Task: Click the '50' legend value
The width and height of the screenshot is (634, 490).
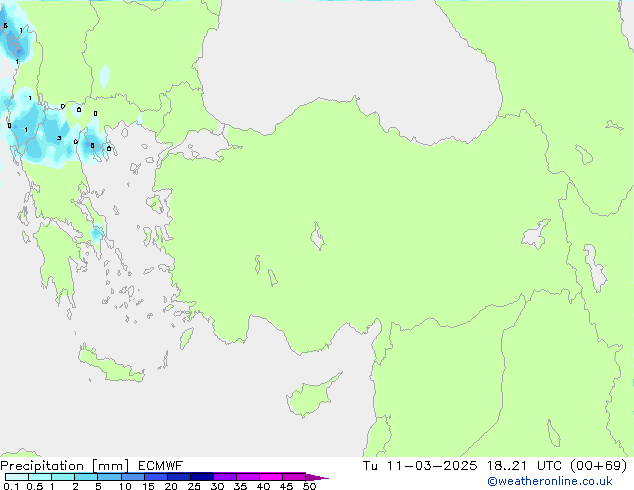Action: point(309,486)
